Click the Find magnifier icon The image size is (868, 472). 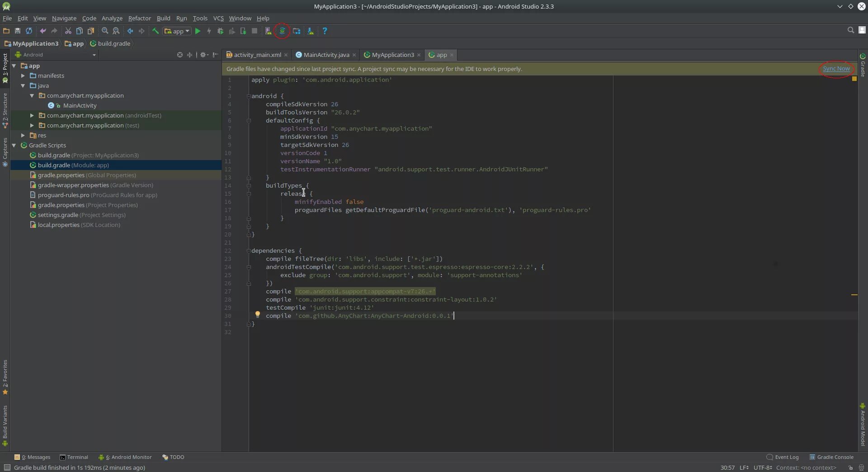click(105, 31)
